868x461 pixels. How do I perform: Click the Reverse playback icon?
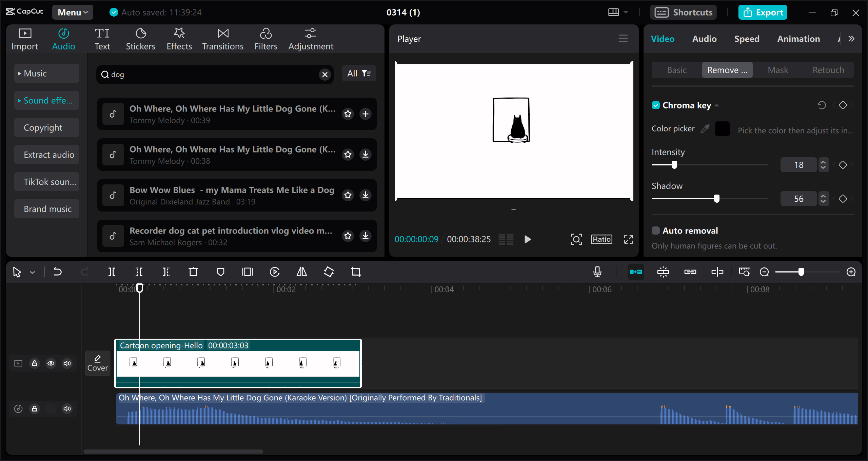(275, 272)
